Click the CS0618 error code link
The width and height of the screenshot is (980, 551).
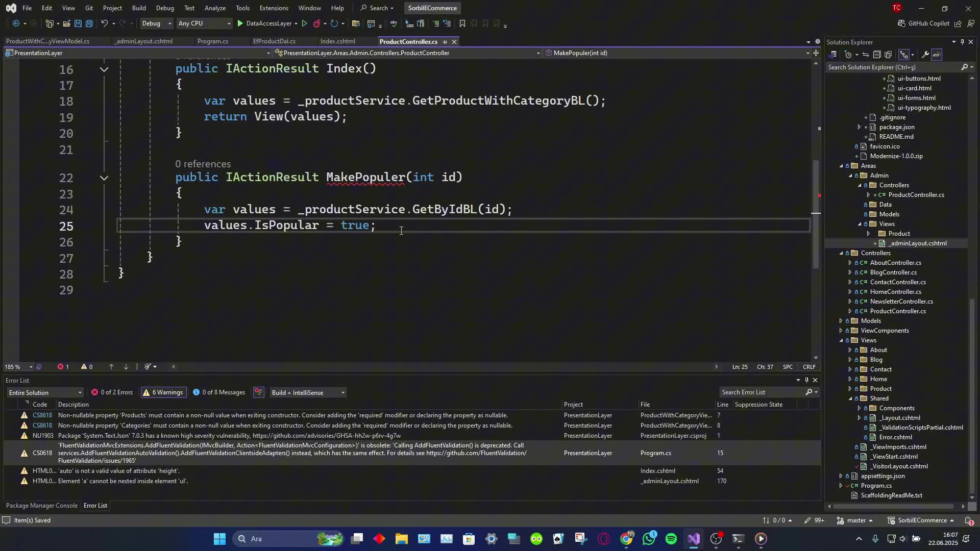click(x=42, y=453)
